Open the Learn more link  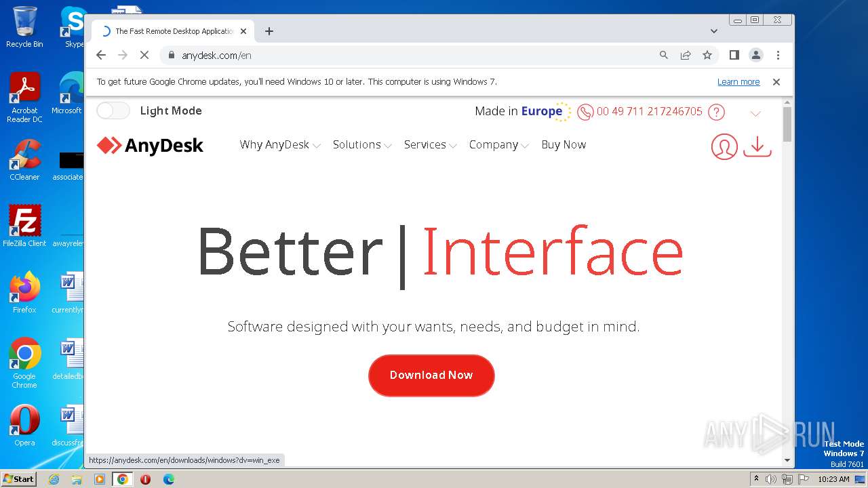click(x=738, y=82)
